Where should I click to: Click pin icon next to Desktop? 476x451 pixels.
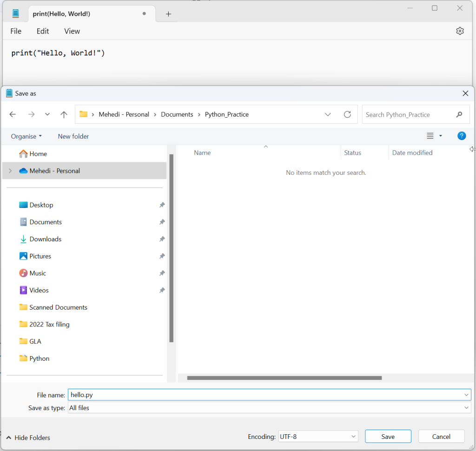pyautogui.click(x=162, y=205)
